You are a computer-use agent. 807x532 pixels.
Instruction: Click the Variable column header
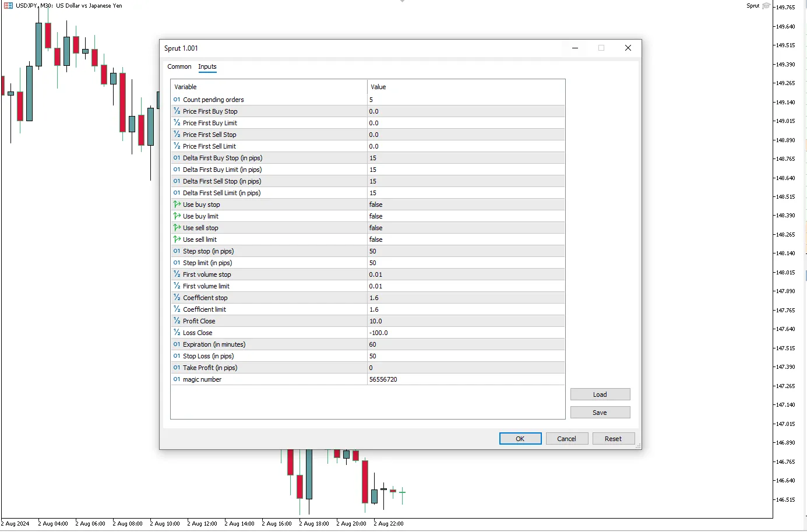coord(269,87)
